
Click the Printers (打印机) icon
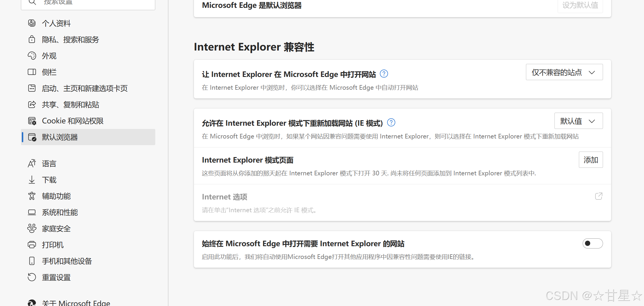coord(32,245)
